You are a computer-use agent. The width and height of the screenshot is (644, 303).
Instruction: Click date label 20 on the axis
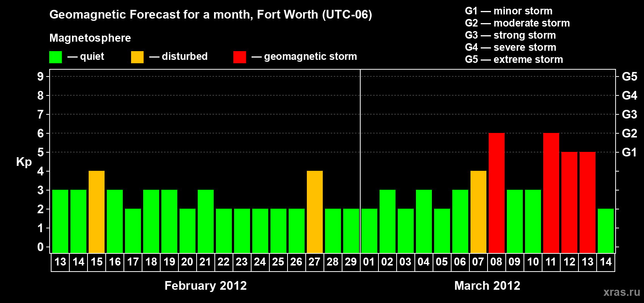click(187, 262)
